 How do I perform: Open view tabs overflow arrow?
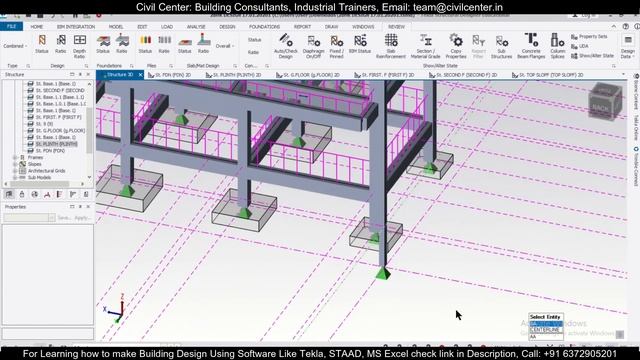coord(623,75)
